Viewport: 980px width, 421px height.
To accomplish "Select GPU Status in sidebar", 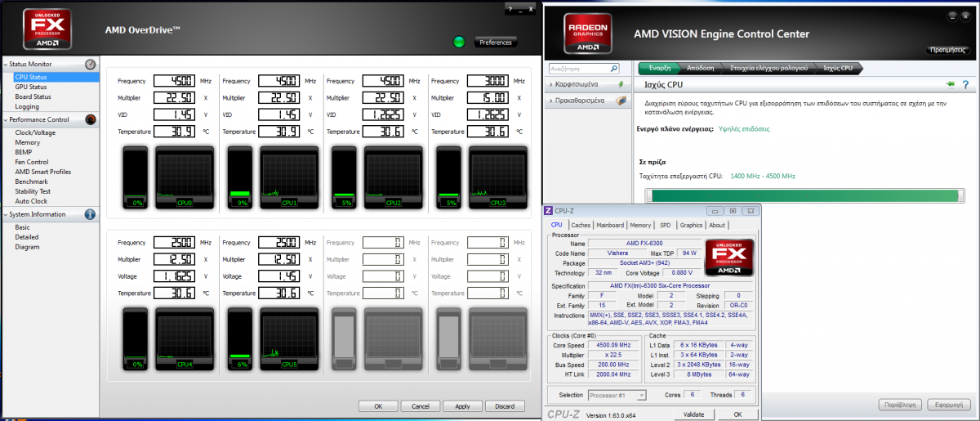I will pyautogui.click(x=31, y=87).
